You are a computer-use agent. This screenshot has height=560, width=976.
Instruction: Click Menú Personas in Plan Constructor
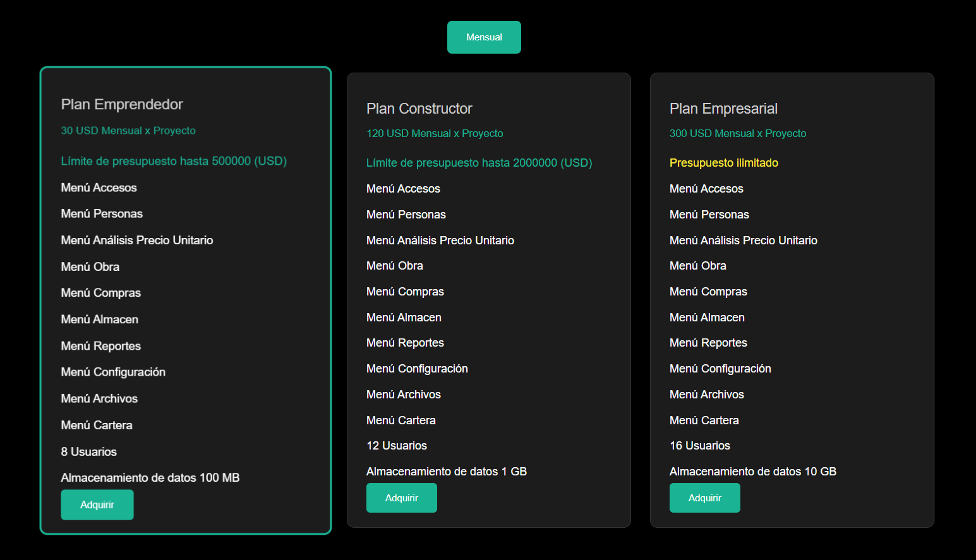click(x=406, y=215)
